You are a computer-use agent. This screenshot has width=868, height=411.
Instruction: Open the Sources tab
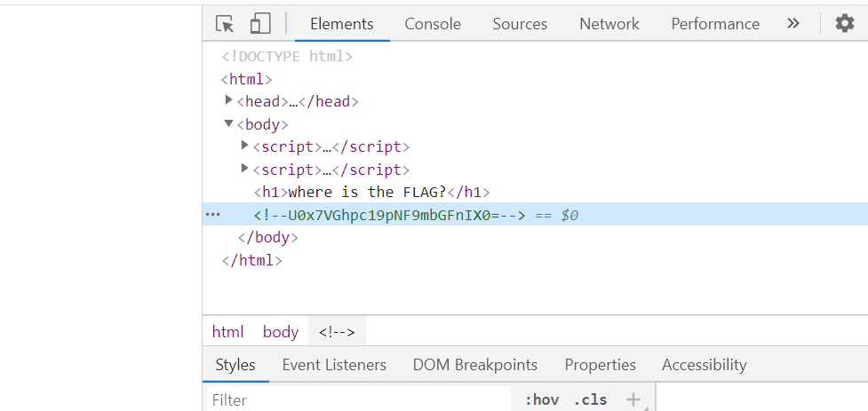tap(520, 24)
